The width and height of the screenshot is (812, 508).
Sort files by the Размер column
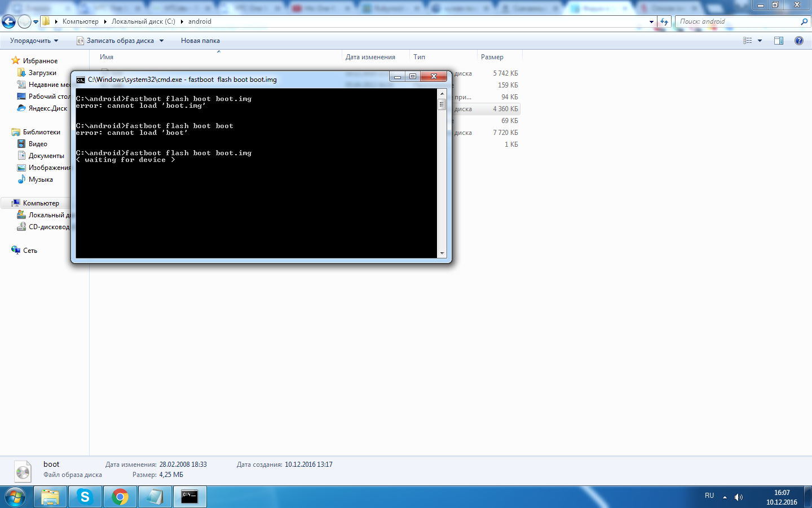(492, 57)
